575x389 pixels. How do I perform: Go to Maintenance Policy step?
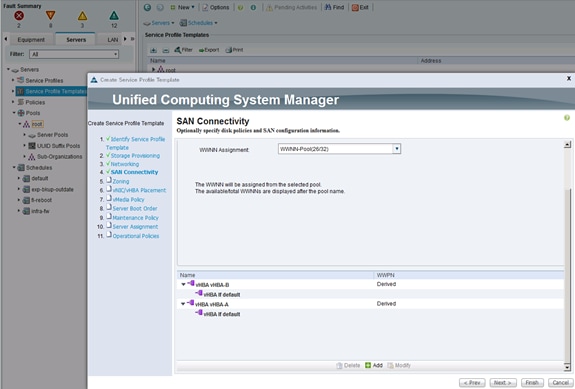pos(135,218)
